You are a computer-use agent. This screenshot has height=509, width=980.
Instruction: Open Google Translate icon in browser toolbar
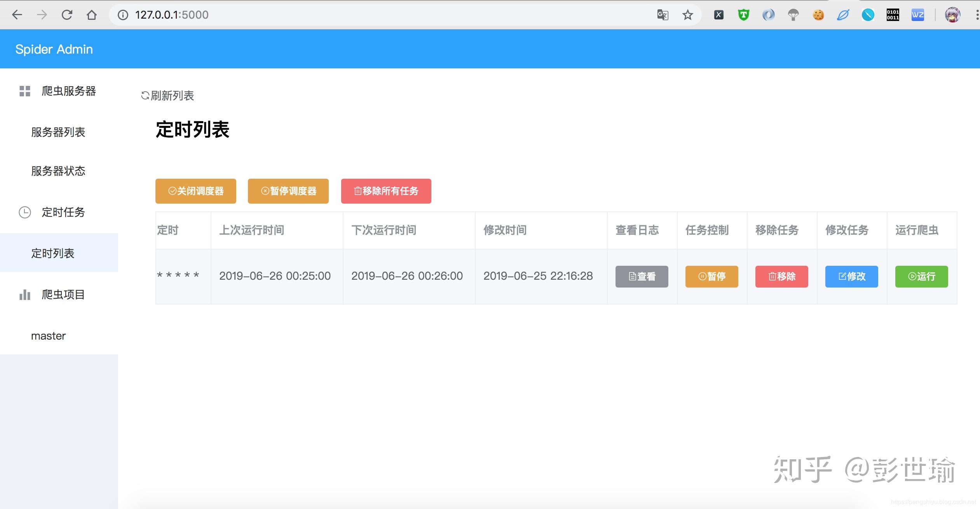[x=663, y=15]
